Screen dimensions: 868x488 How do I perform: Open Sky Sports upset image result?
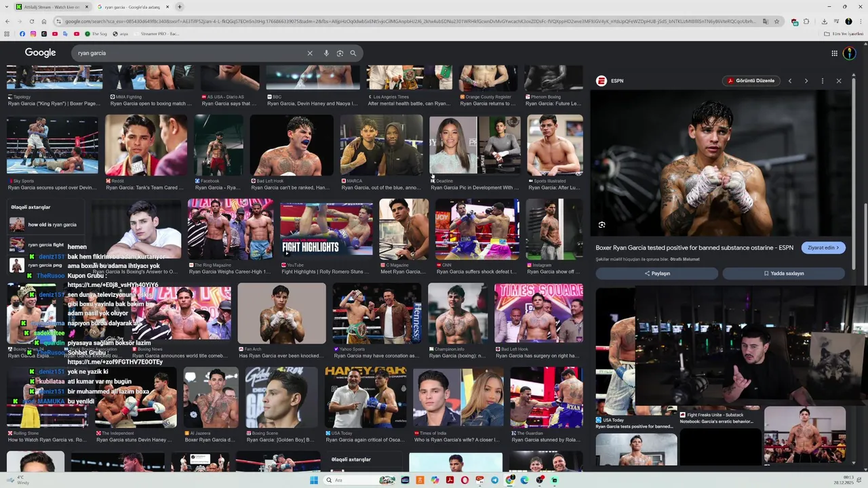click(52, 144)
